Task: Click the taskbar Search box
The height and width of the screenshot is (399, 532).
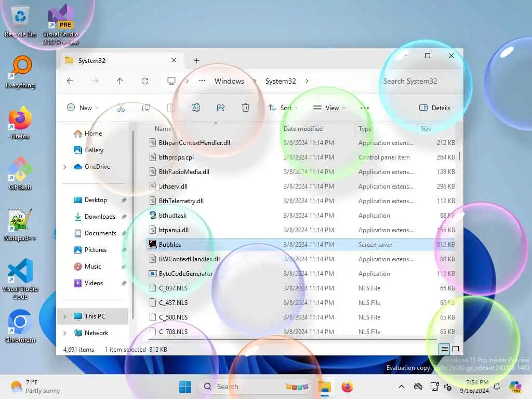Action: tap(256, 387)
